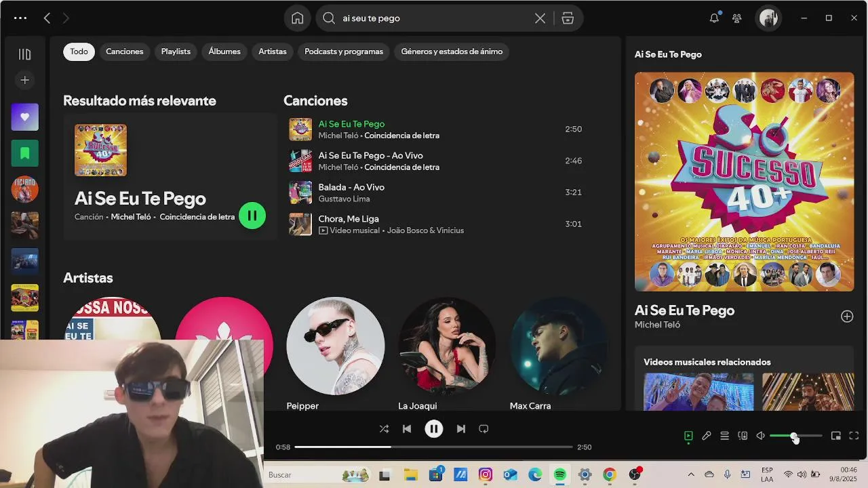Click the Buscar taskbar search box
The width and height of the screenshot is (868, 488).
click(317, 474)
